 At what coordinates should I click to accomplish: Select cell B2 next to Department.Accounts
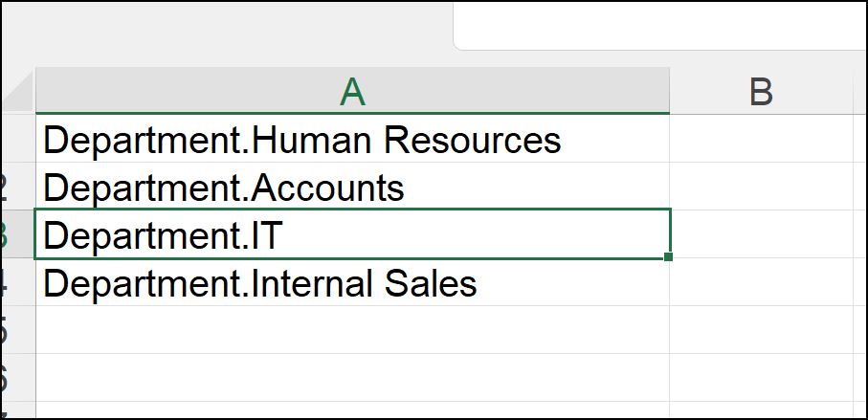point(762,188)
